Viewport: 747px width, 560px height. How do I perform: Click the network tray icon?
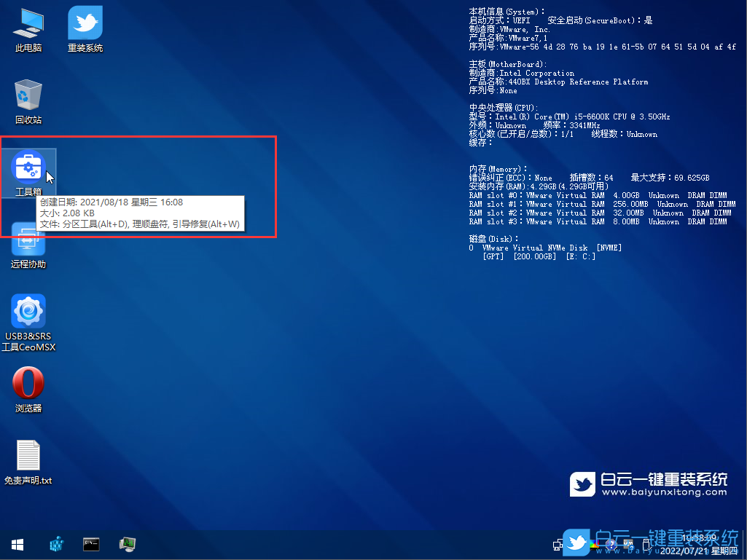[558, 544]
